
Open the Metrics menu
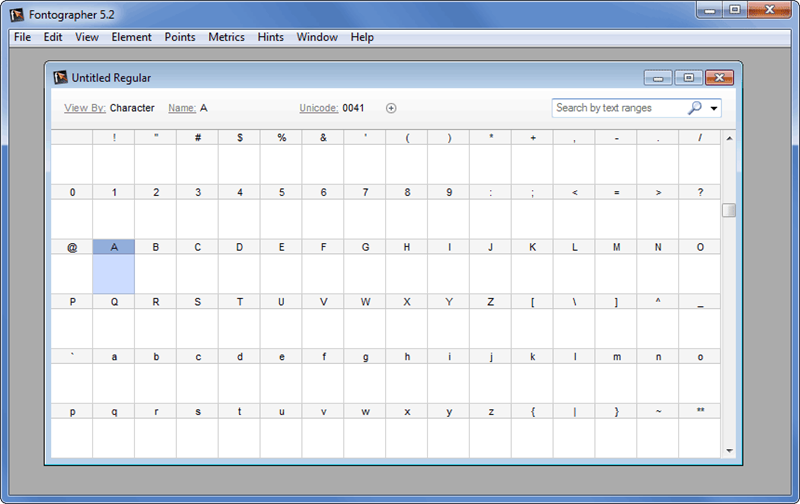pyautogui.click(x=226, y=37)
